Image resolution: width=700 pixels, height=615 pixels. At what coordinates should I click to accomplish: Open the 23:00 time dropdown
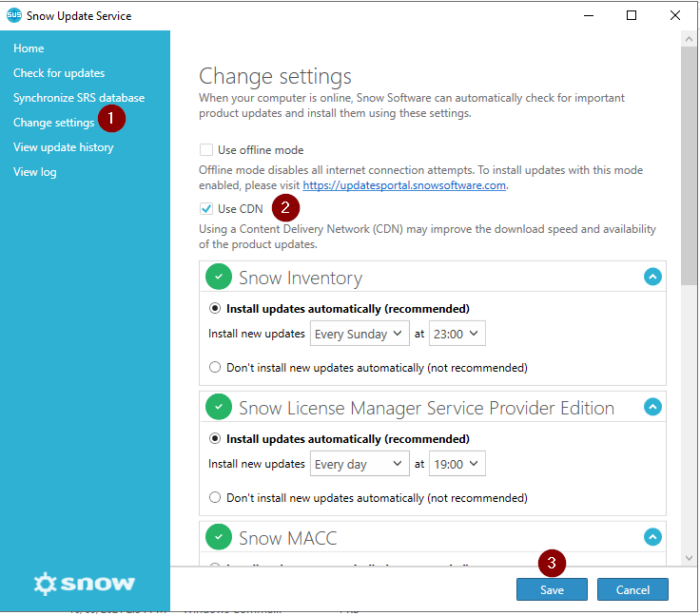coord(457,334)
